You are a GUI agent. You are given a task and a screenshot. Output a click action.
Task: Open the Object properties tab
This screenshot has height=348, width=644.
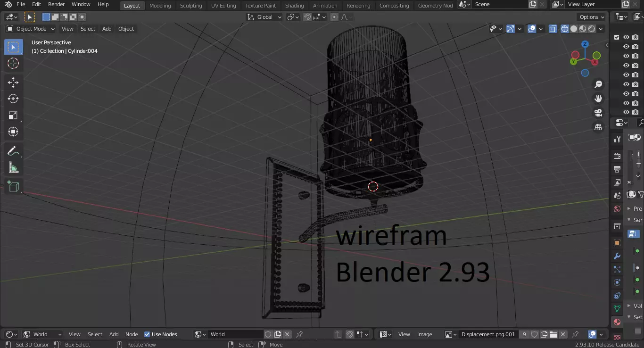pos(617,243)
